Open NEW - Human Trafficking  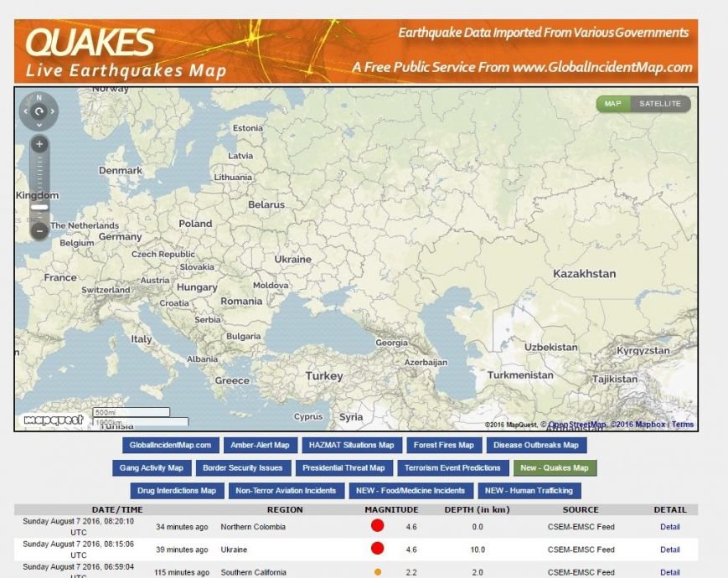529,491
